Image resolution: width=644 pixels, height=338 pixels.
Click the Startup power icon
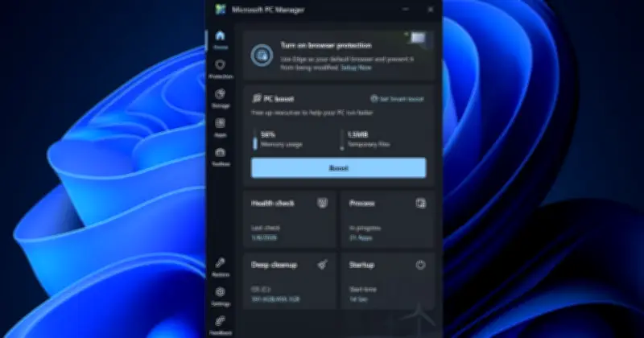tap(420, 265)
